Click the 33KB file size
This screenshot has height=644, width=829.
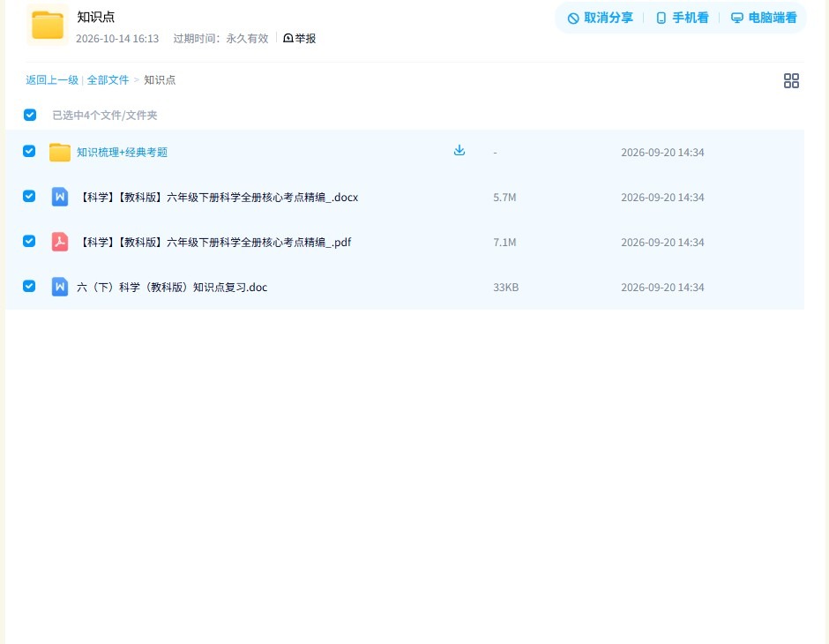(505, 287)
